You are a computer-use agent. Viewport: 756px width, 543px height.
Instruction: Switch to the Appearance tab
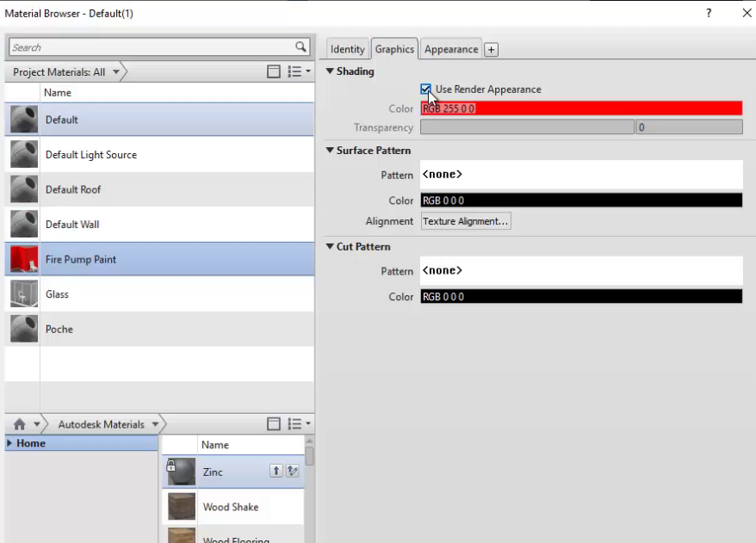tap(451, 49)
